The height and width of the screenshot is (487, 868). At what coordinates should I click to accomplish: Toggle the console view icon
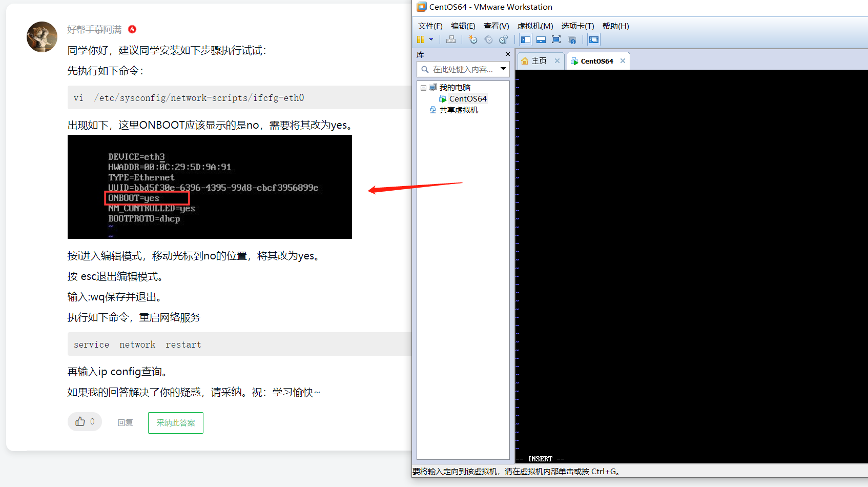[x=594, y=39]
